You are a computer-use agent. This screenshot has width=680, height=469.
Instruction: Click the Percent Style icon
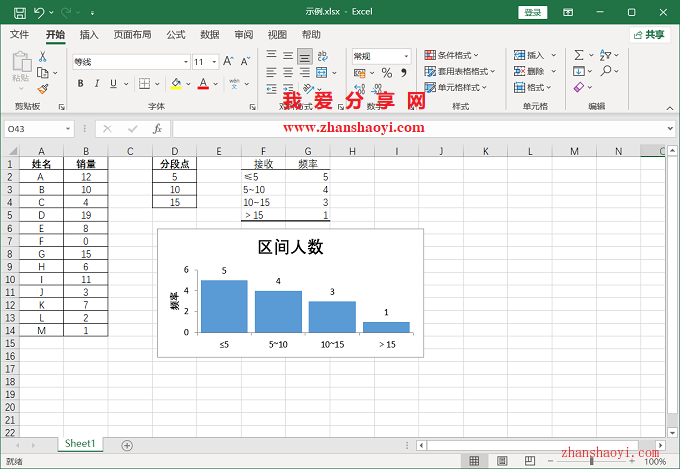point(387,72)
